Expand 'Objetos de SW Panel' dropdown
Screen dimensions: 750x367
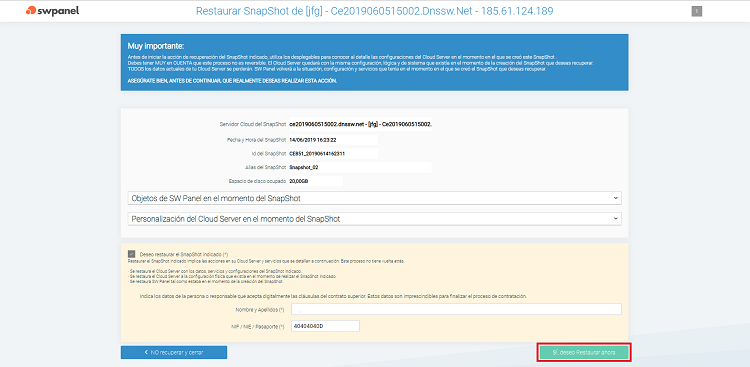pyautogui.click(x=375, y=198)
